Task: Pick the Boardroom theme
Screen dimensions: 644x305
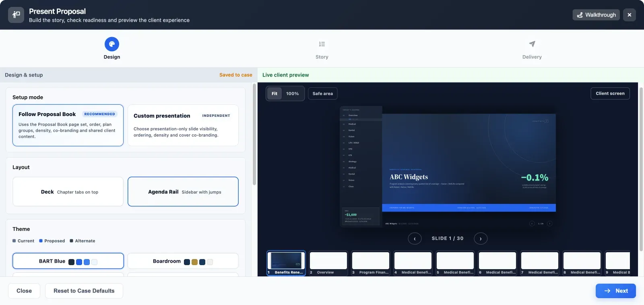Action: (183, 261)
